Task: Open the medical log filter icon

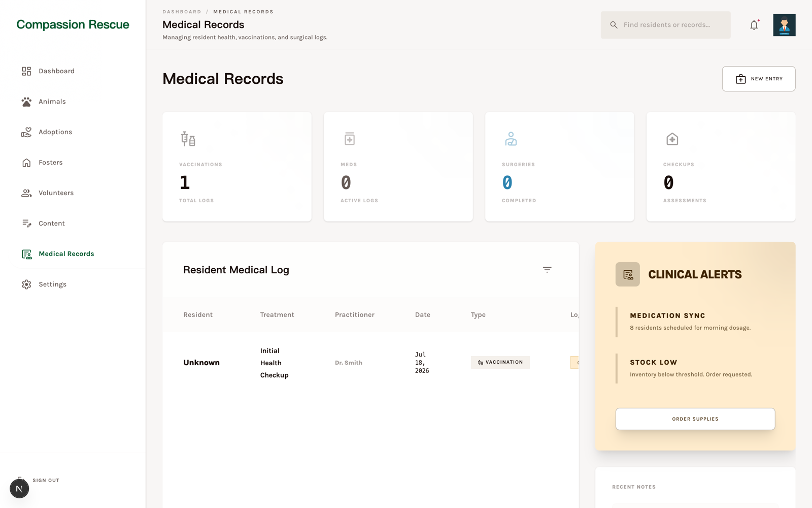Action: 547,270
